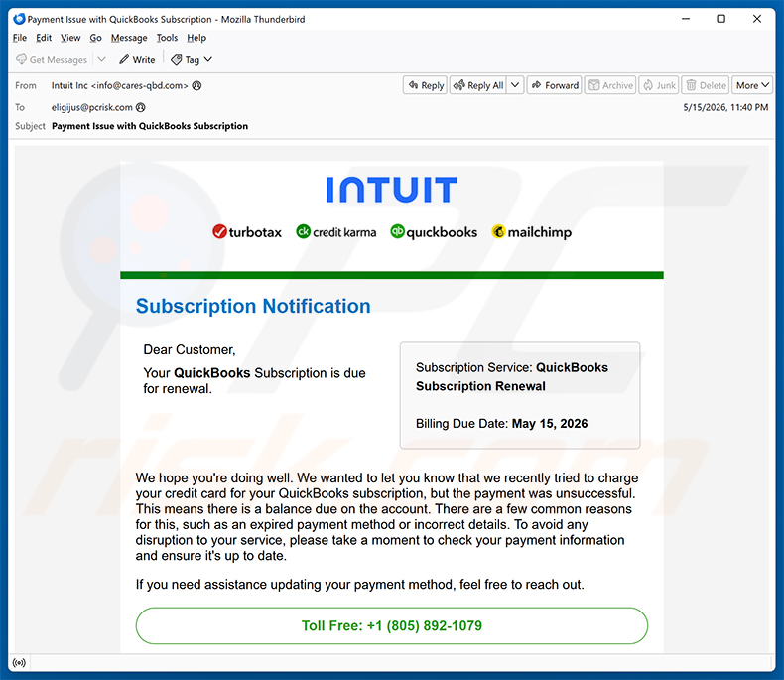Click sender address Intuit Inc
Viewport: 784px width, 680px height.
click(x=119, y=85)
